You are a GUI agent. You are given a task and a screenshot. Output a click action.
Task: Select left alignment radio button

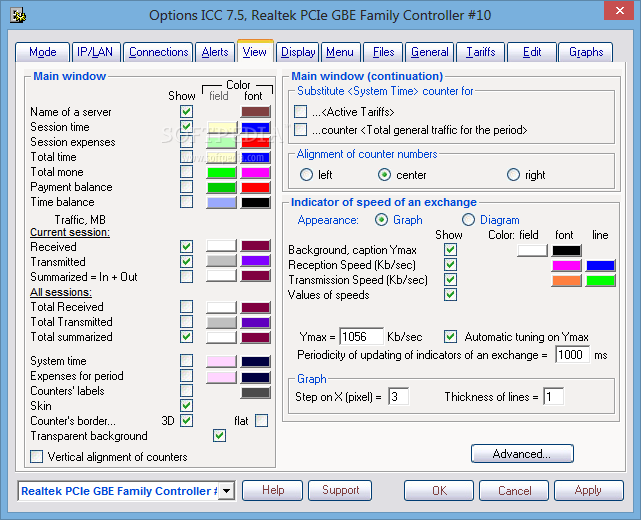(x=306, y=175)
